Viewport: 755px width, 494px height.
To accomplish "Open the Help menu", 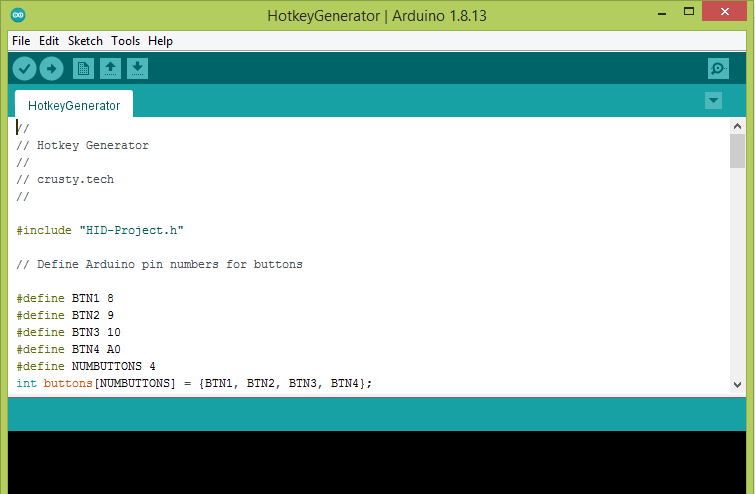I will click(x=160, y=41).
